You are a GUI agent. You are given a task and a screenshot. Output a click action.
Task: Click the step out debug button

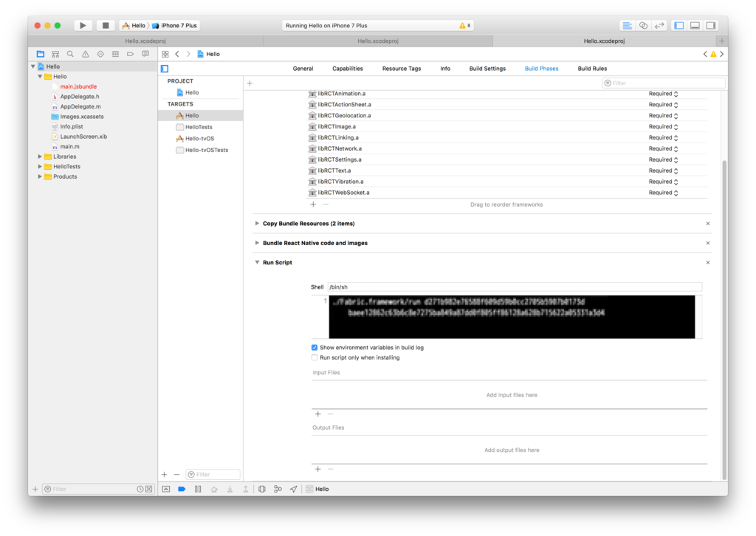(245, 489)
